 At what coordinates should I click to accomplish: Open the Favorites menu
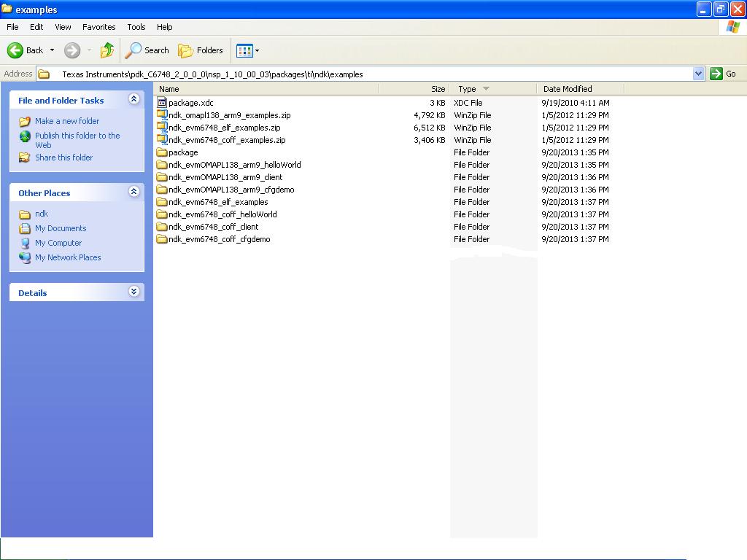click(x=98, y=27)
